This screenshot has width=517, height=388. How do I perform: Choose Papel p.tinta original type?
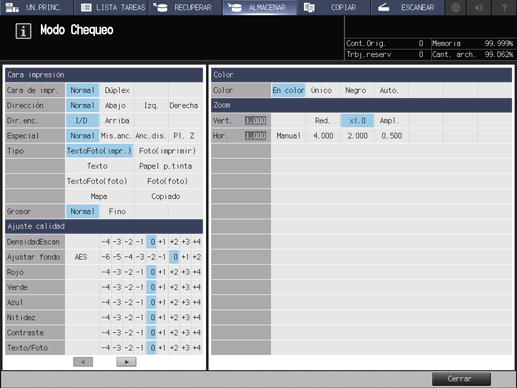pyautogui.click(x=168, y=166)
